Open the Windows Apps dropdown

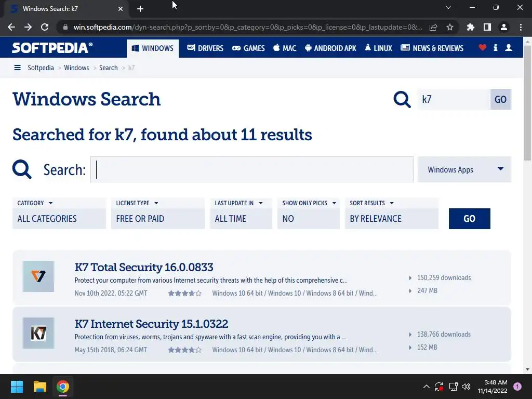[x=464, y=169]
